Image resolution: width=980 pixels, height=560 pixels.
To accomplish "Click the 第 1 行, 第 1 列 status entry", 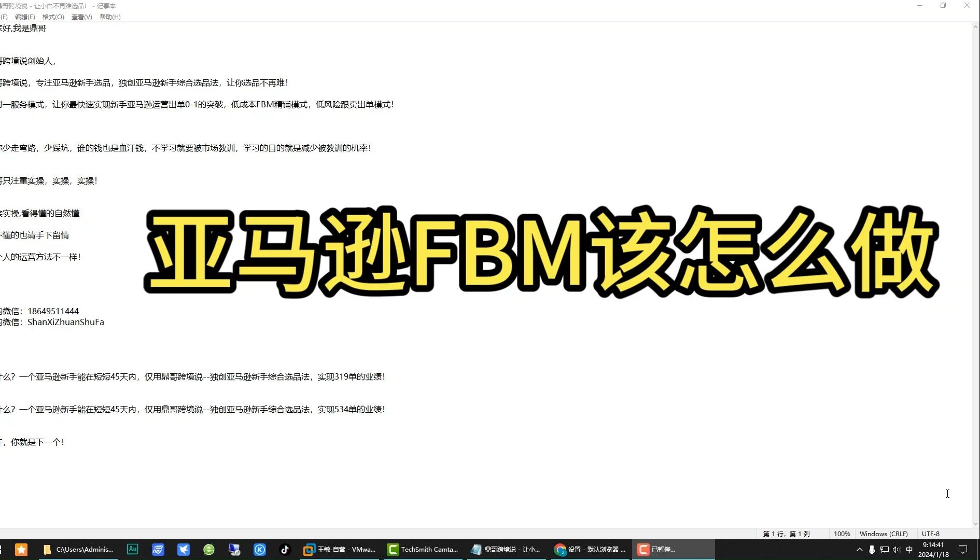I will pos(786,534).
